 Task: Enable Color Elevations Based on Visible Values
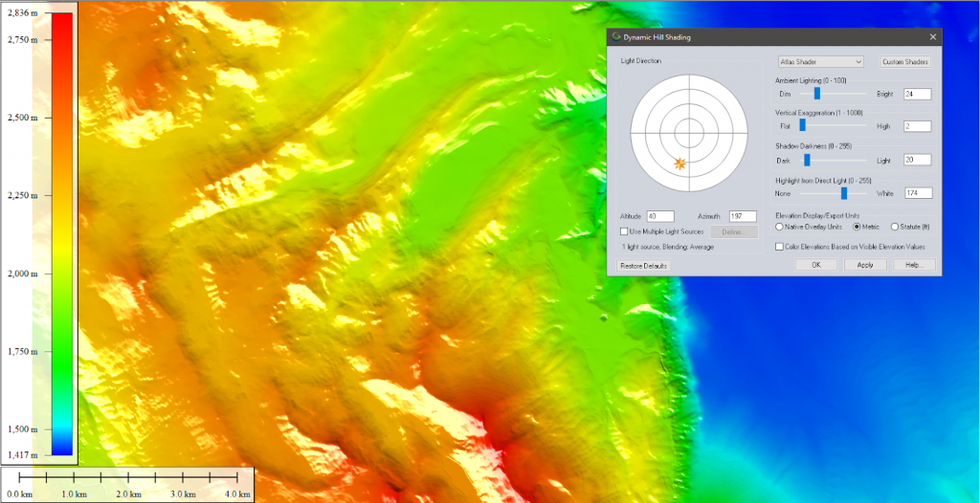pyautogui.click(x=779, y=247)
